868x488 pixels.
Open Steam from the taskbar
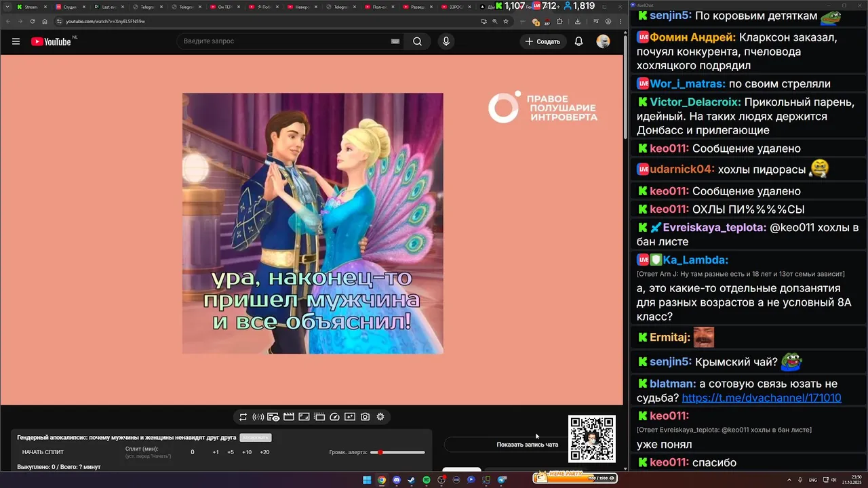pyautogui.click(x=411, y=480)
